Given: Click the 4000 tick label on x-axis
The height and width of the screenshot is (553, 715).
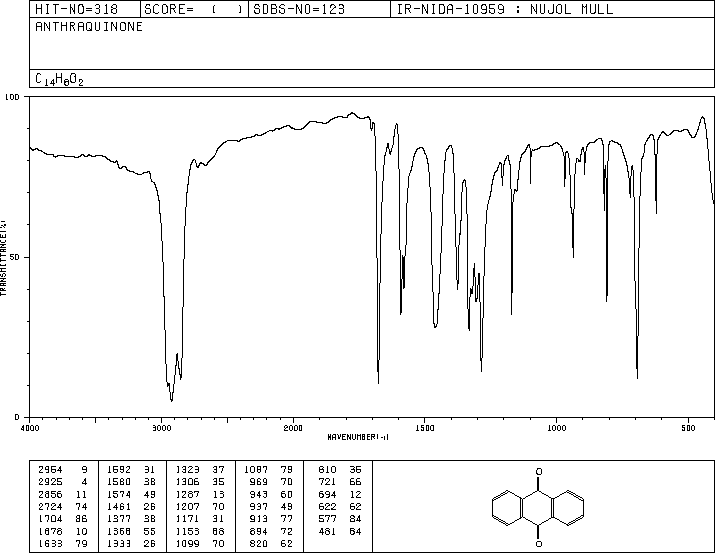Looking at the screenshot, I should click(x=30, y=428).
